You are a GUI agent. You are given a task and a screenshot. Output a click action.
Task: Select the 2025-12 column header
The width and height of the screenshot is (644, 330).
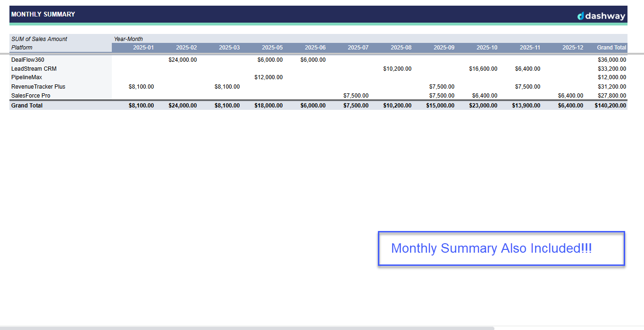point(573,48)
